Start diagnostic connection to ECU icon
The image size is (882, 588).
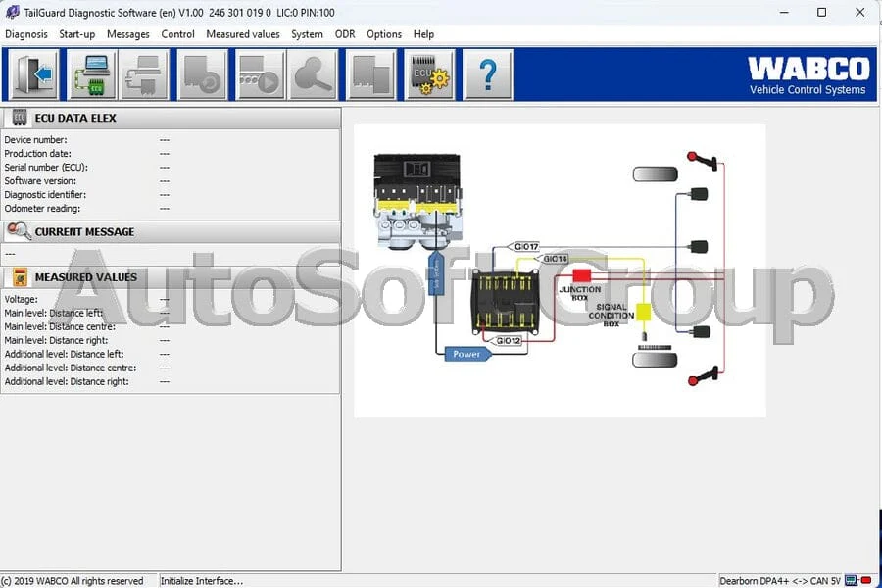tap(92, 74)
